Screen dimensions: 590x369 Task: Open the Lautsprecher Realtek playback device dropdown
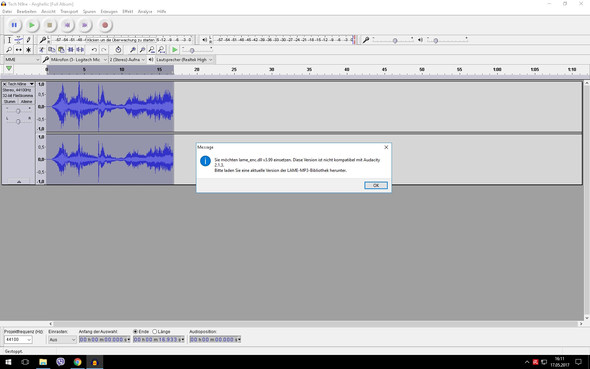[184, 60]
